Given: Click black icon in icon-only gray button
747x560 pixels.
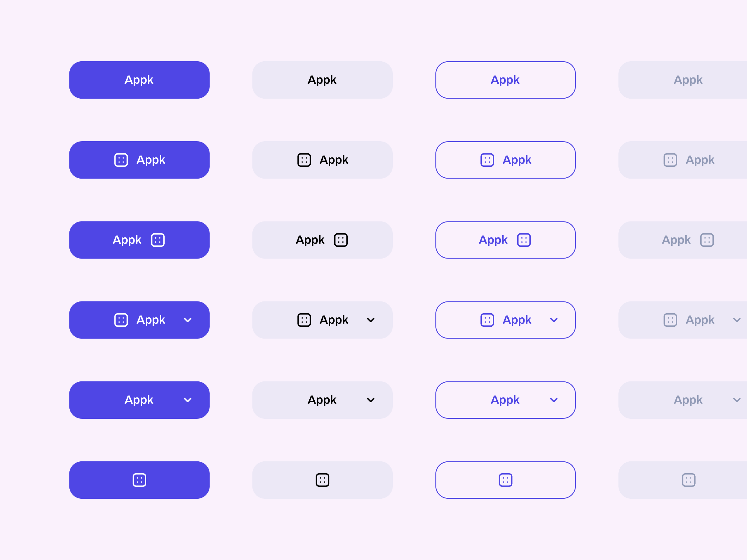Looking at the screenshot, I should point(322,480).
